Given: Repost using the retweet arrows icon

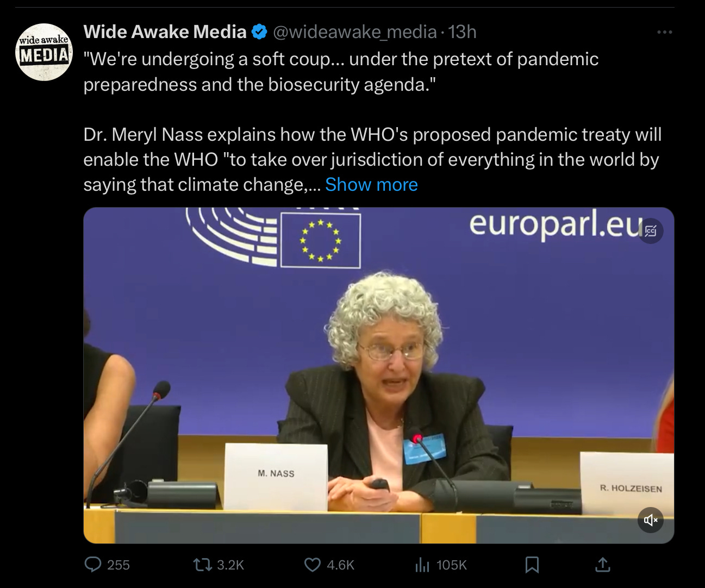Looking at the screenshot, I should point(203,565).
